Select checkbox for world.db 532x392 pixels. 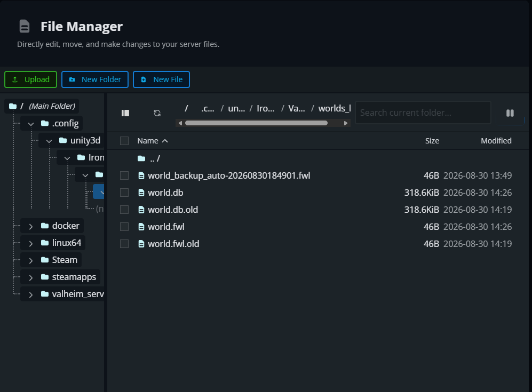tap(124, 193)
